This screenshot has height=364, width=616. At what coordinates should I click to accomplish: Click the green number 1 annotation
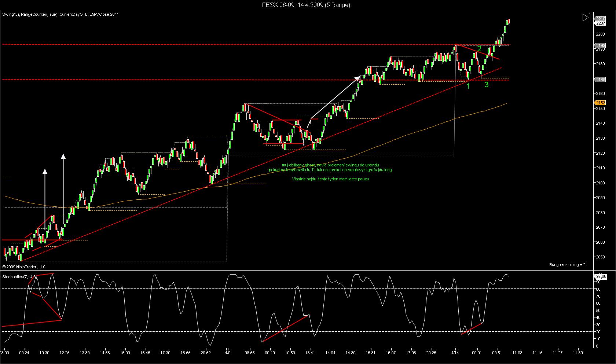point(468,86)
